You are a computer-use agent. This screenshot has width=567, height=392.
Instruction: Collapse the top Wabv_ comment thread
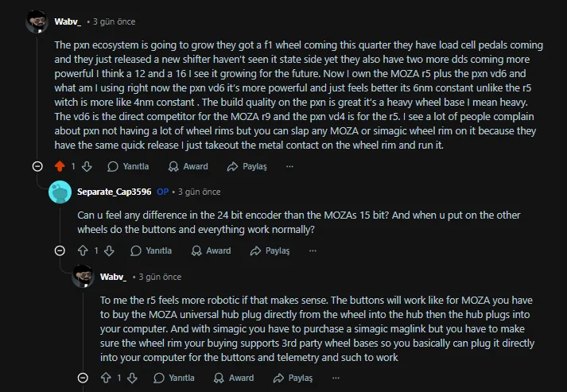tap(37, 166)
